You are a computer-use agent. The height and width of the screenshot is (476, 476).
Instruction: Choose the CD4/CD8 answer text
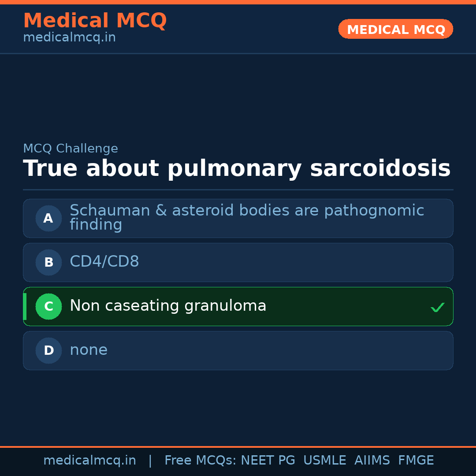(x=104, y=262)
